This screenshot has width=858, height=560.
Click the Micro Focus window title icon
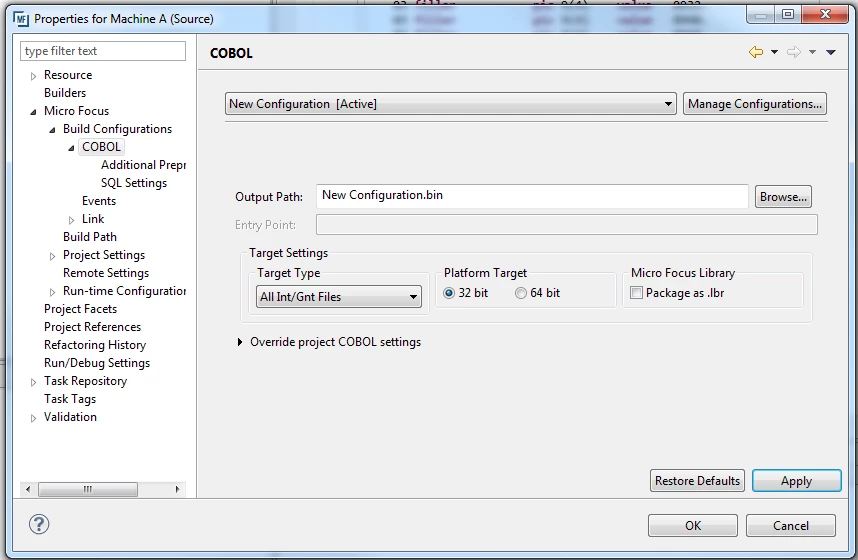pyautogui.click(x=21, y=19)
